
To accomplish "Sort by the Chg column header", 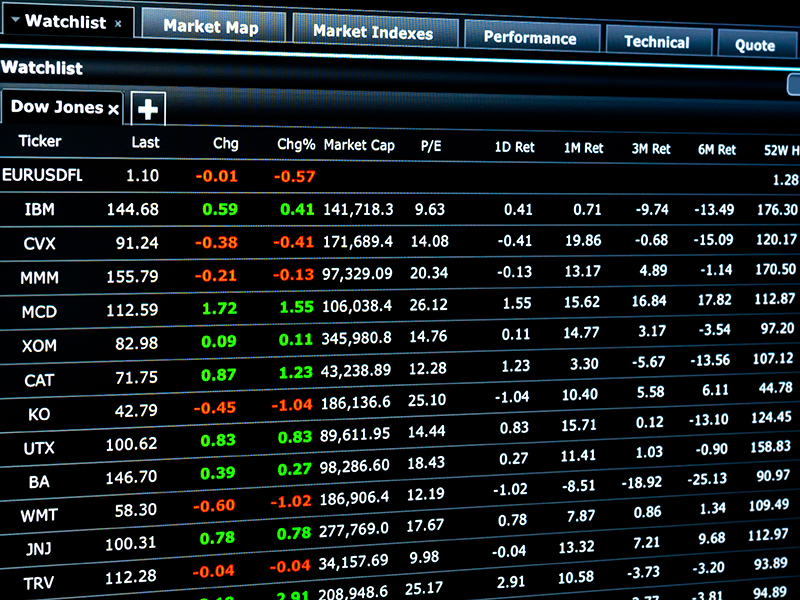I will (226, 143).
